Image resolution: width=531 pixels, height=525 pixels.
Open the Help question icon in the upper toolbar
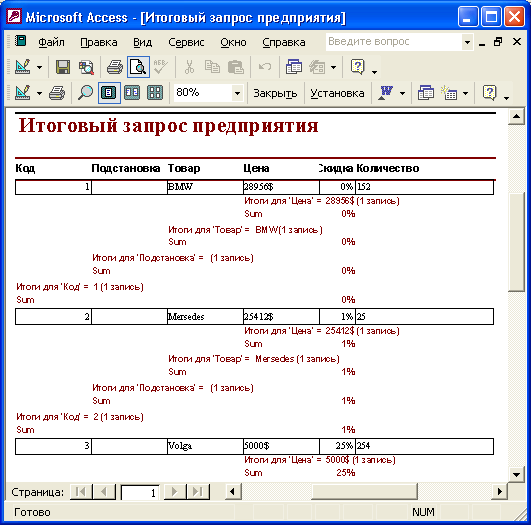click(x=357, y=67)
